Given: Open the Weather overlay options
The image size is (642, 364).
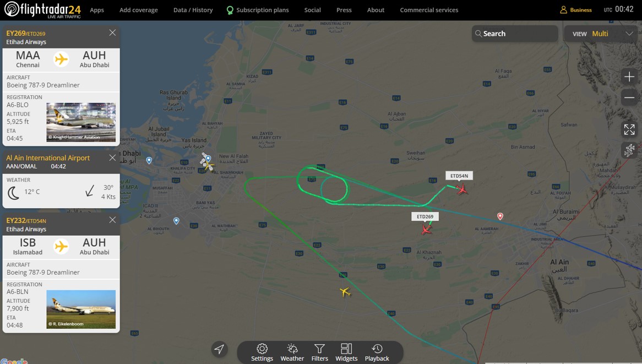Looking at the screenshot, I should 292,352.
